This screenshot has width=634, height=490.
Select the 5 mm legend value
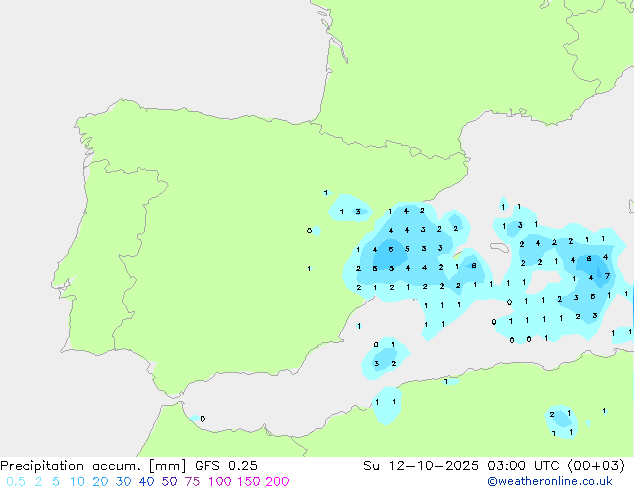(56, 482)
